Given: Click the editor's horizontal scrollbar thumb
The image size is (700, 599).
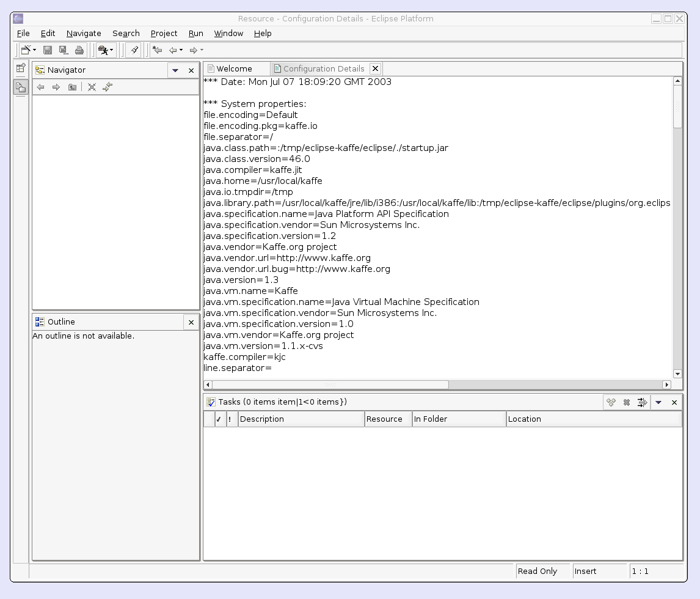Looking at the screenshot, I should click(x=330, y=384).
